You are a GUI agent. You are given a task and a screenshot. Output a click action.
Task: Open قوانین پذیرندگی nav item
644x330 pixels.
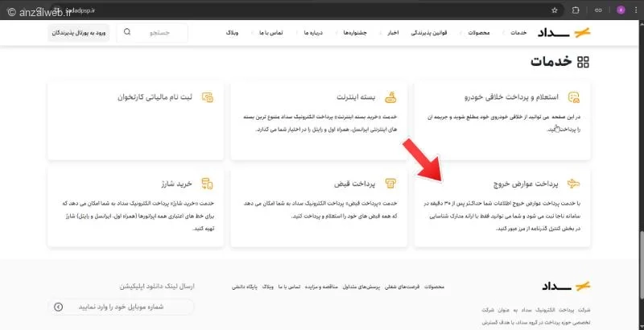(429, 33)
